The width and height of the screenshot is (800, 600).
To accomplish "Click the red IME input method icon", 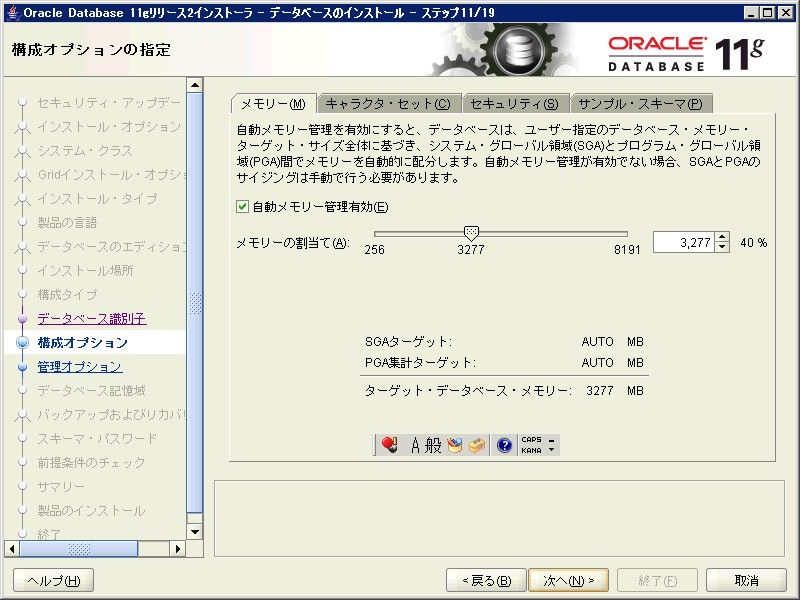I will (390, 445).
